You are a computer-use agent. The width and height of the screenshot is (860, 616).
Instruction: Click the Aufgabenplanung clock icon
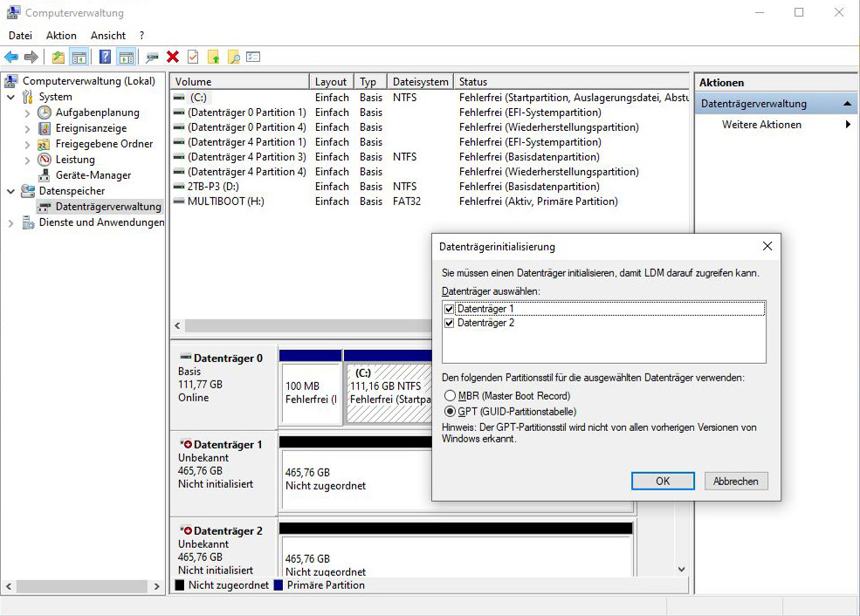coord(45,113)
